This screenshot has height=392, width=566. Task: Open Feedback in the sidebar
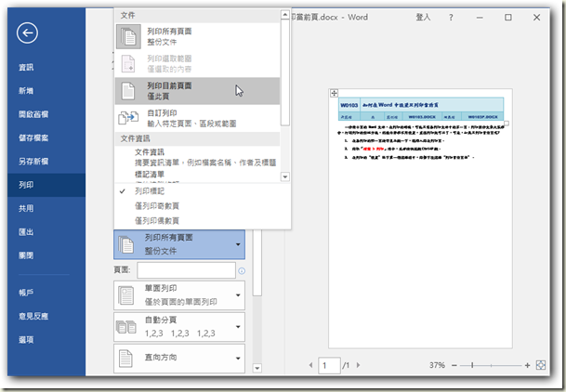(46, 316)
